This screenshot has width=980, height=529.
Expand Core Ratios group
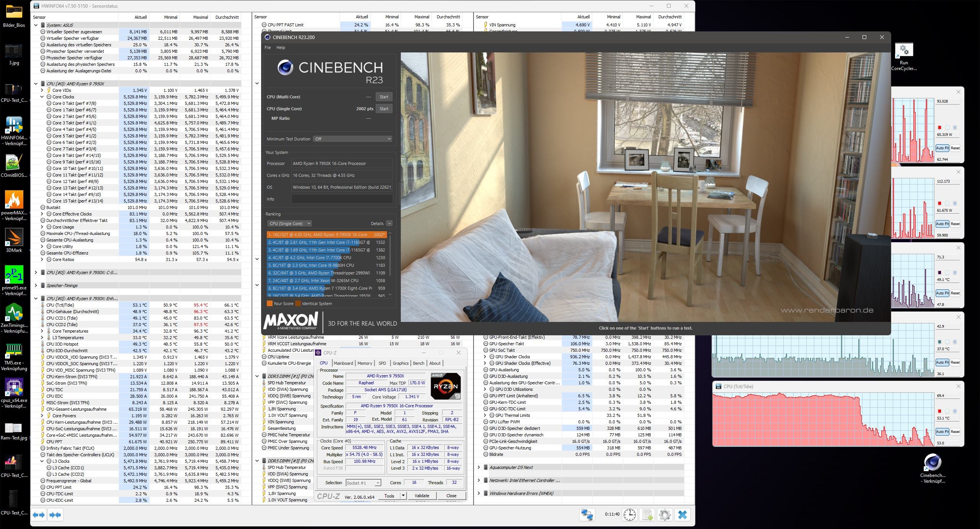(42, 260)
